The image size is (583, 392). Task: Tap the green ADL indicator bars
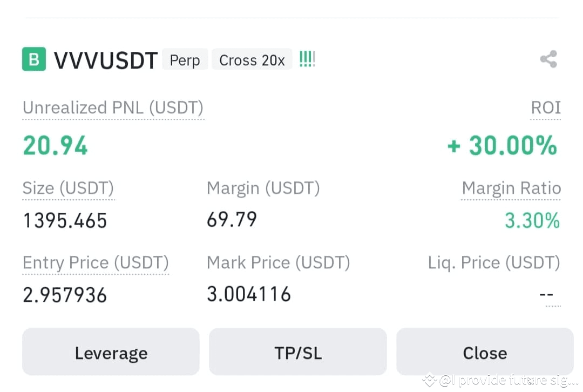pos(308,59)
